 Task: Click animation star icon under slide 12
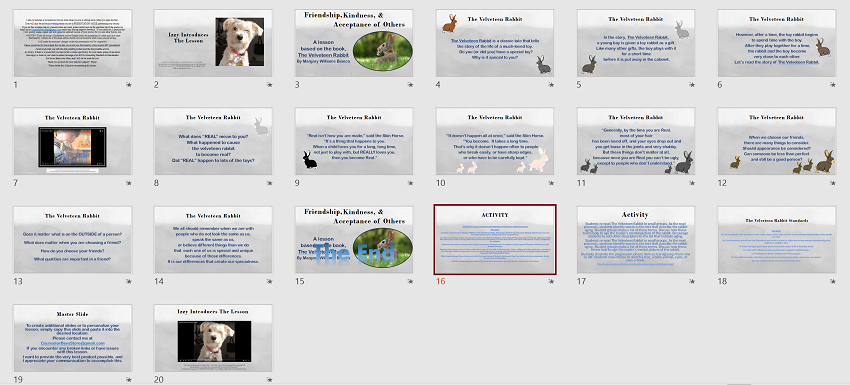coord(833,183)
